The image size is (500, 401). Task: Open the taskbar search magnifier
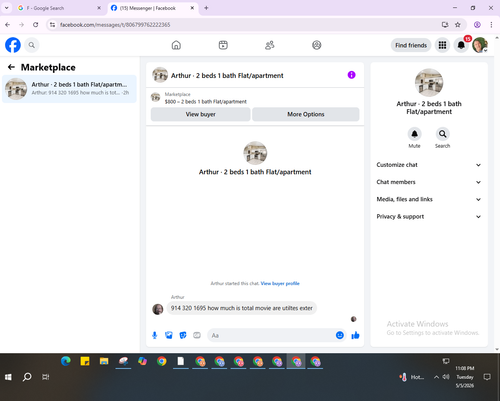coord(27,377)
